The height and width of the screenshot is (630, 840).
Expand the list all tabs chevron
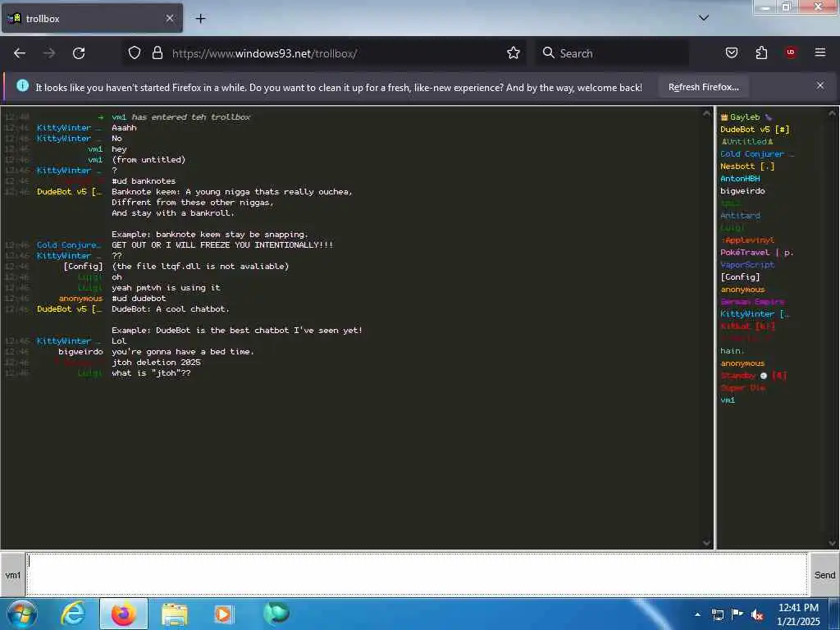(704, 18)
